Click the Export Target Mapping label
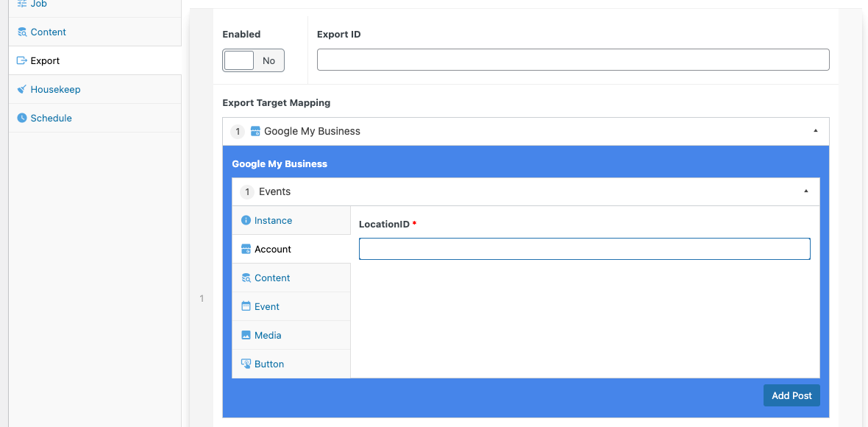The width and height of the screenshot is (868, 427). click(277, 102)
